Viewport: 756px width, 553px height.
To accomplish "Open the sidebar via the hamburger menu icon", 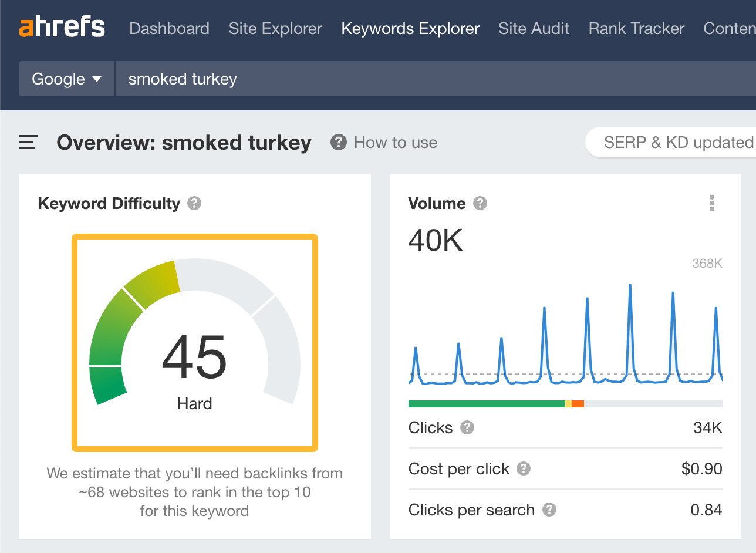I will (x=27, y=142).
